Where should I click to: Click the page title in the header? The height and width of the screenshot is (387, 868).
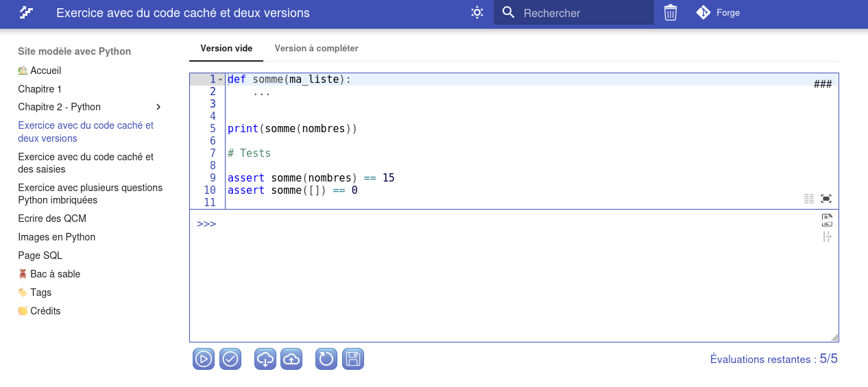tap(183, 12)
